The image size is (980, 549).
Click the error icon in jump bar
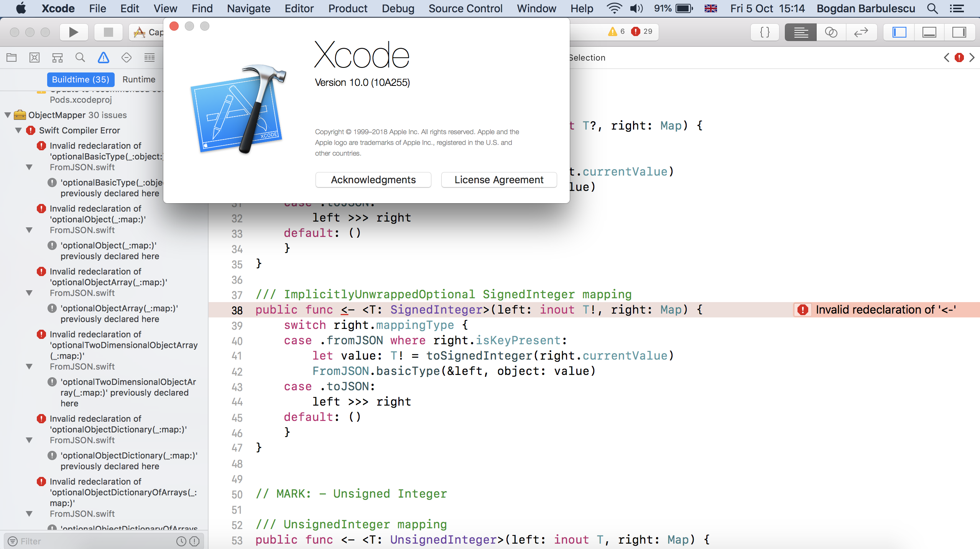(959, 58)
